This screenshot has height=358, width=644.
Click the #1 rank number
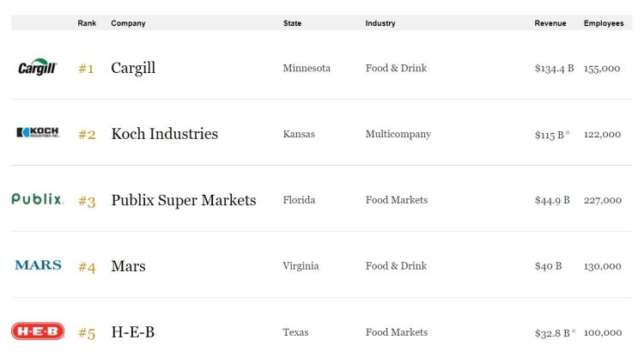click(x=86, y=69)
